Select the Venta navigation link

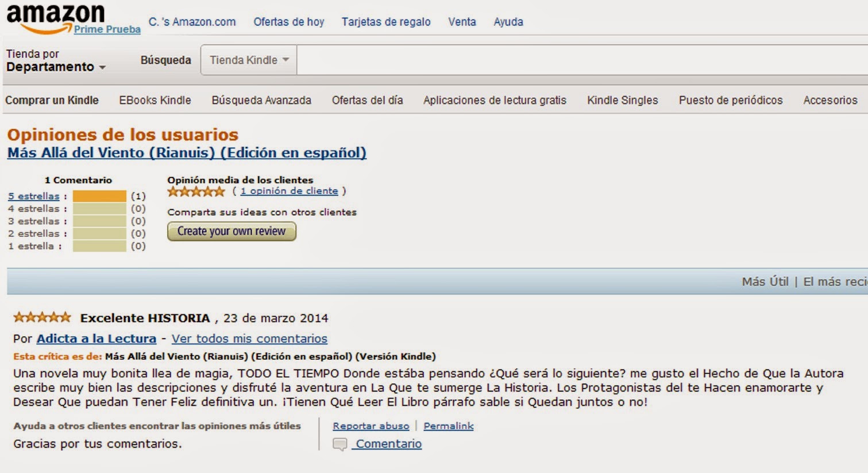[x=462, y=22]
